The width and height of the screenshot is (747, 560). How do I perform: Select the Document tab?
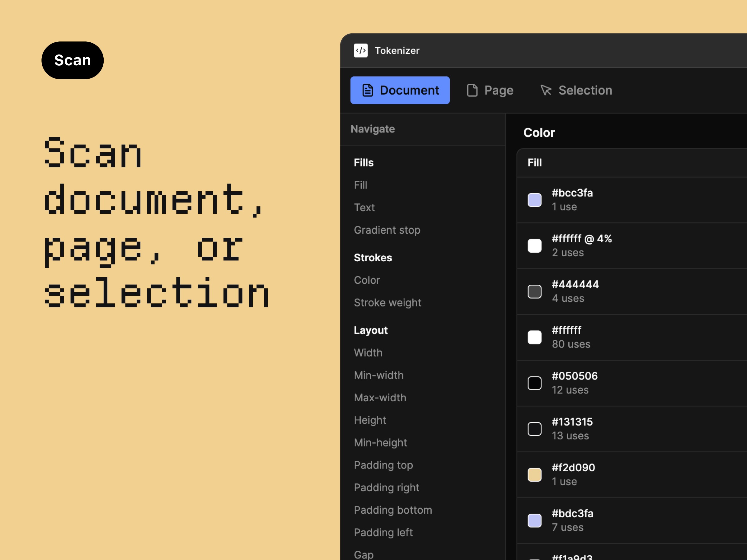coord(400,90)
